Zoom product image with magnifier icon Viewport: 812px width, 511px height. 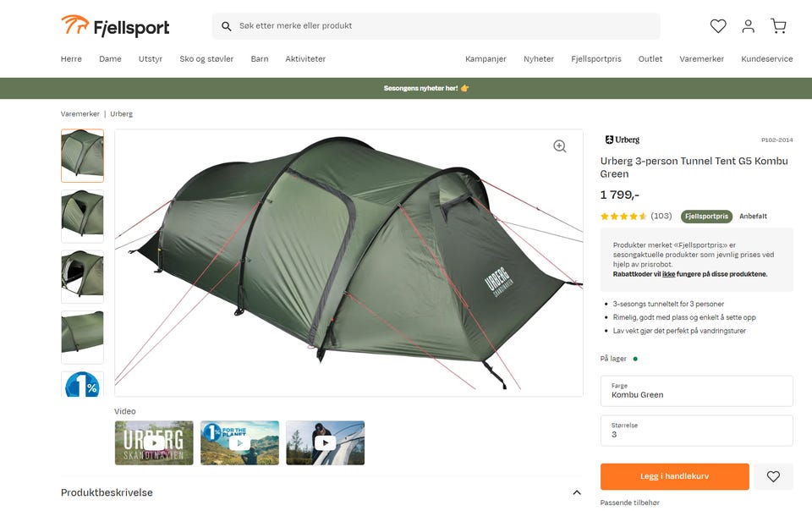point(559,146)
